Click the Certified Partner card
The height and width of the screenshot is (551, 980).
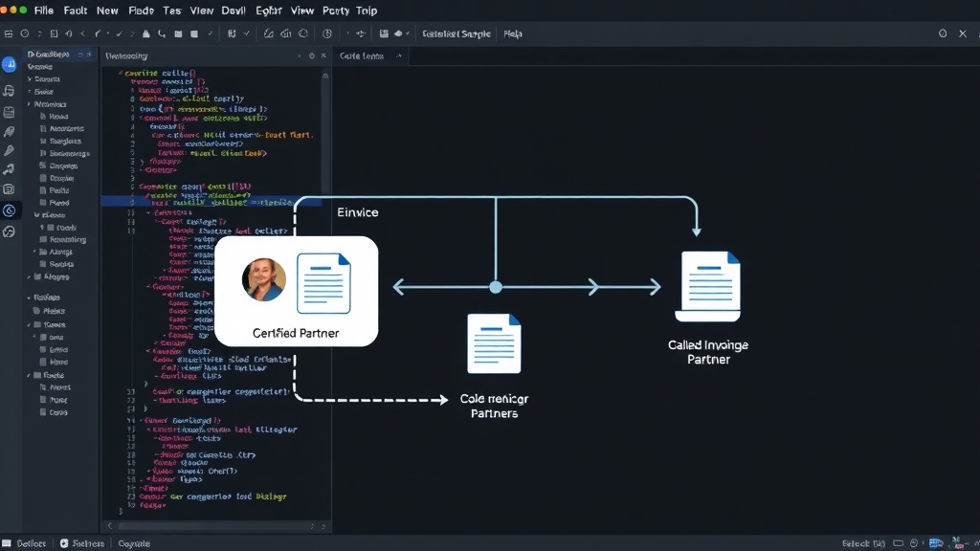point(297,291)
